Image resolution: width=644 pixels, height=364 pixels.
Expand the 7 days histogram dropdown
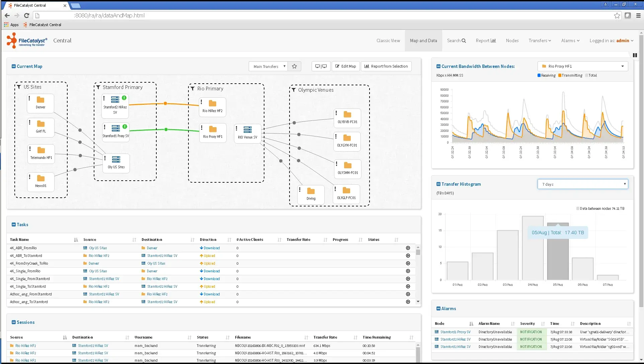point(582,184)
